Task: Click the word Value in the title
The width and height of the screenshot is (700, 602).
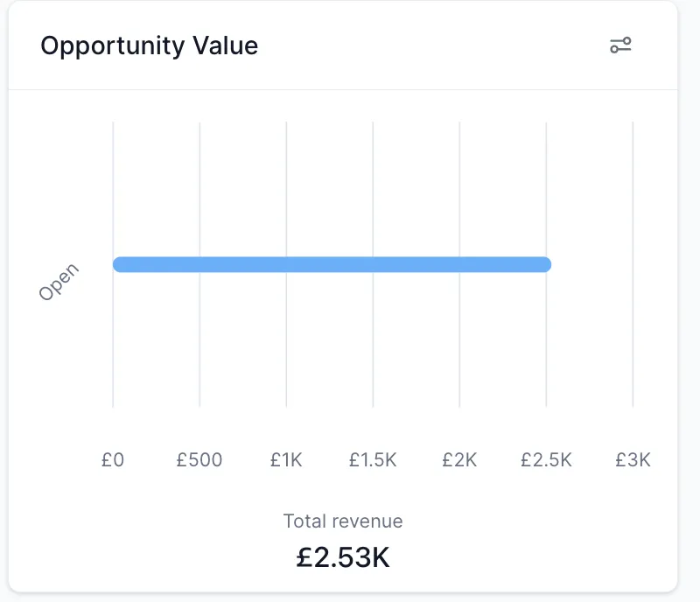Action: [x=226, y=45]
